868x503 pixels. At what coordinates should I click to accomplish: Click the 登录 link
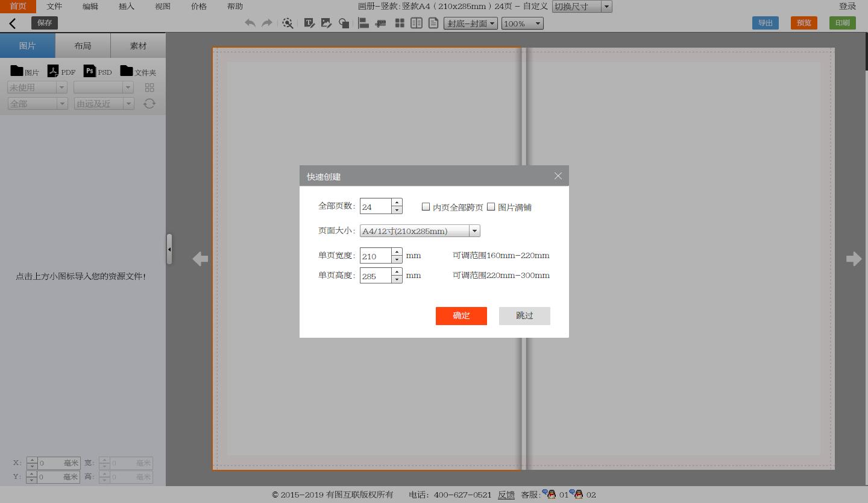pyautogui.click(x=848, y=6)
